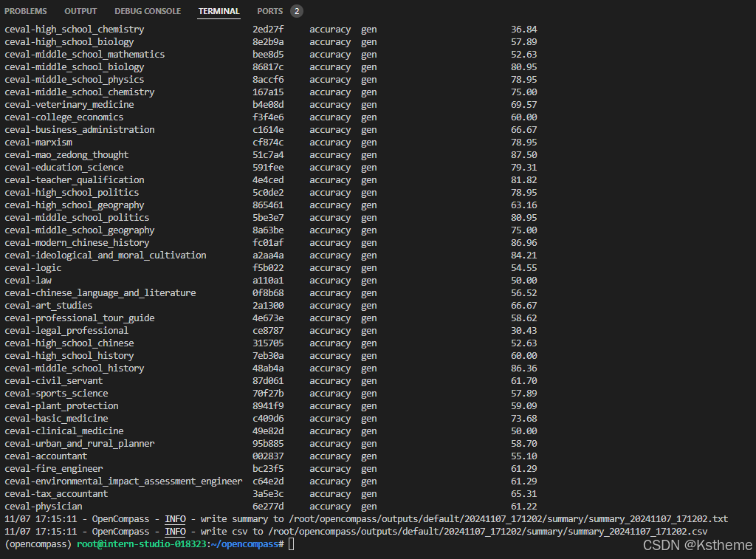Click ceval-basic_medicine dataset name

(56, 418)
